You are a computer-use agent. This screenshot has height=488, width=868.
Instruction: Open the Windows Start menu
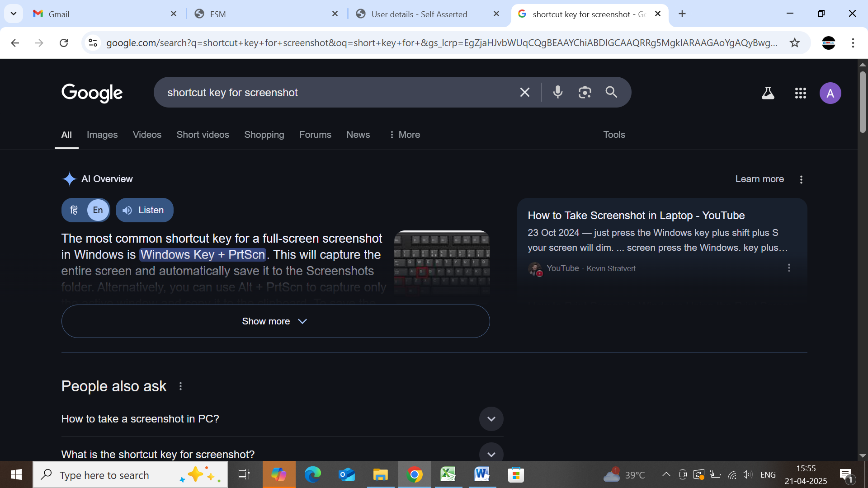(x=16, y=475)
